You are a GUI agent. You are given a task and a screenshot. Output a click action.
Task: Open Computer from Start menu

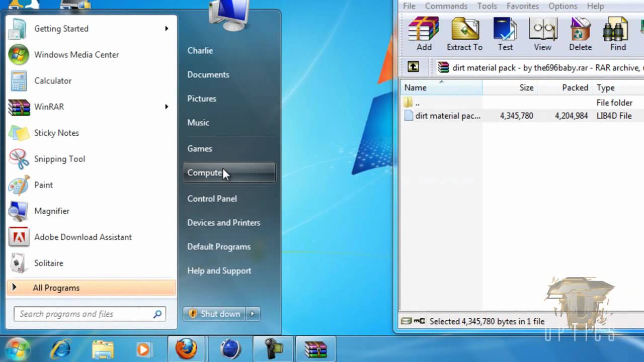[x=229, y=172]
